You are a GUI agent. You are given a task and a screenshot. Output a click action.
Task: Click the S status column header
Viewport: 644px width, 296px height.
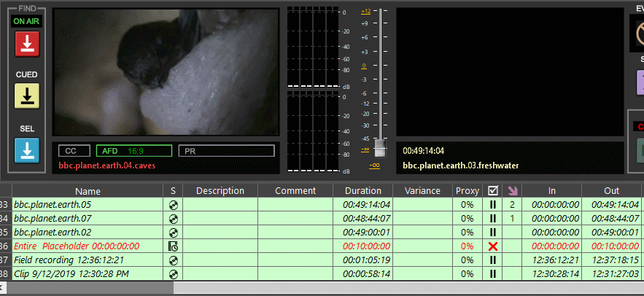coord(173,190)
